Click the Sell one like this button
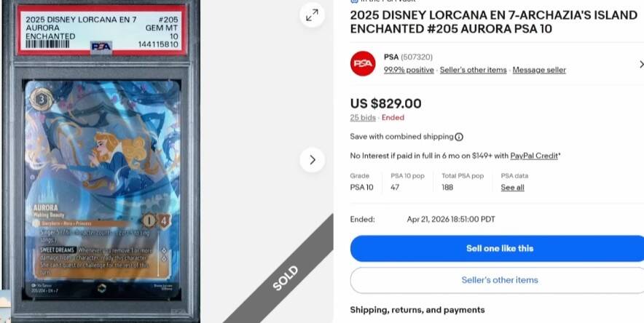 point(497,248)
